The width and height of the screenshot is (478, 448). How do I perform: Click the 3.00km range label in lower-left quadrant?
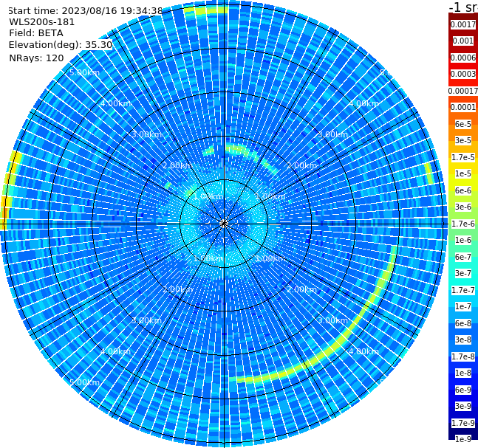click(x=146, y=320)
